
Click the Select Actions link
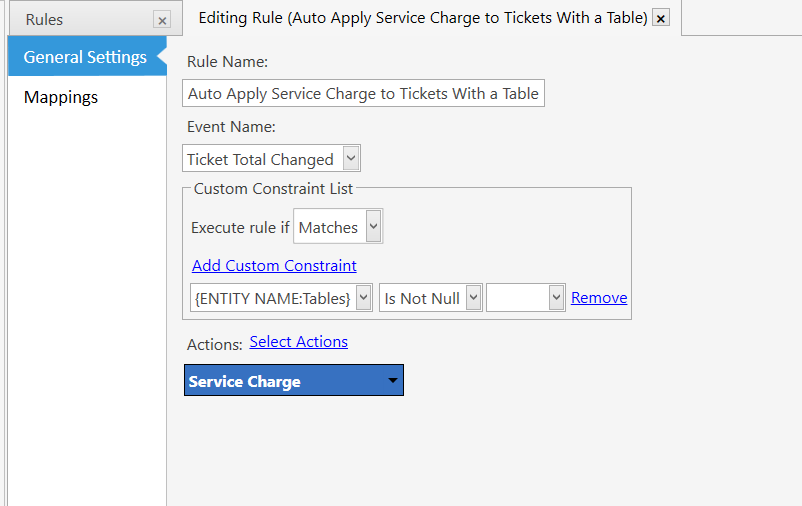(298, 342)
